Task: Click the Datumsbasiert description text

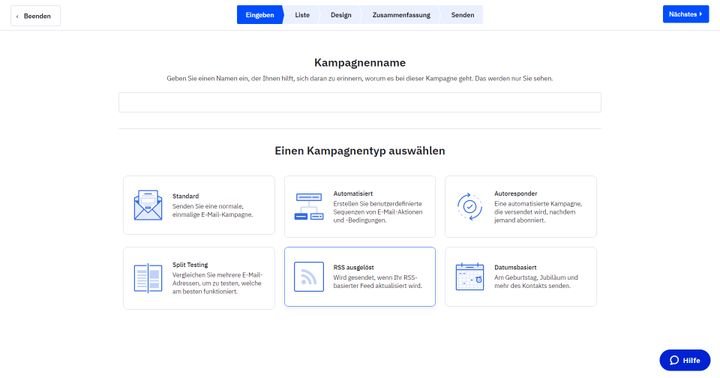Action: pos(536,282)
